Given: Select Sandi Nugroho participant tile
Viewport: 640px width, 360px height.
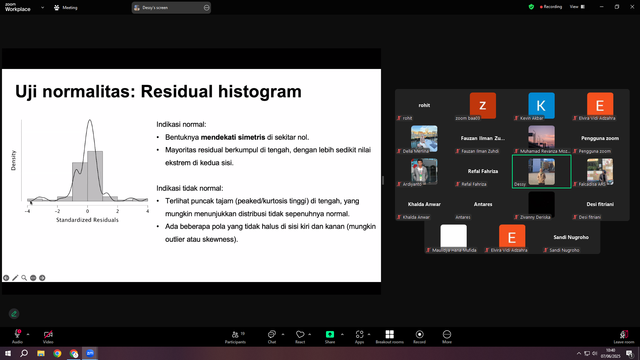Looking at the screenshot, I should [x=571, y=238].
